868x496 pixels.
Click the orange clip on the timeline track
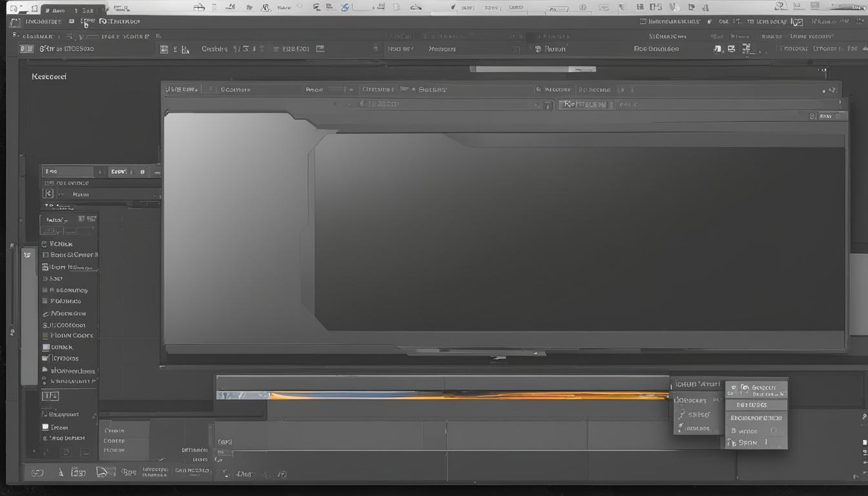click(x=465, y=395)
